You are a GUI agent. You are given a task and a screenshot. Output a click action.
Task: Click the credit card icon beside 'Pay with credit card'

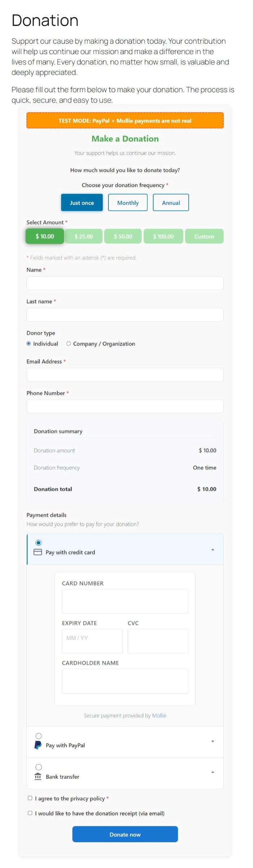tap(38, 553)
